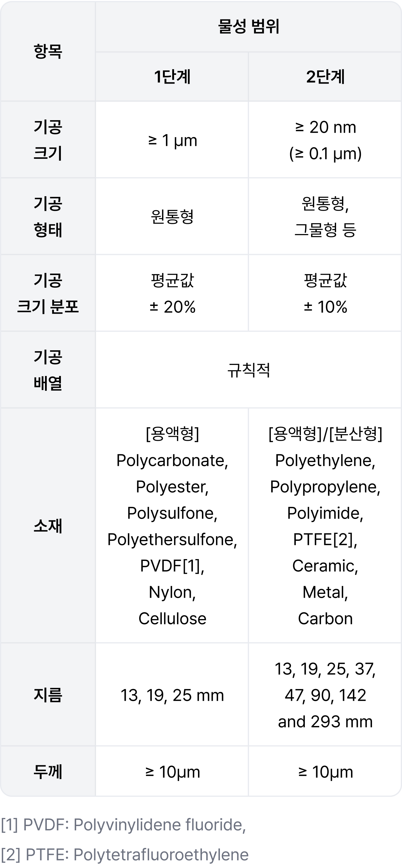
Task: Click the 소재 row label
Action: (48, 526)
